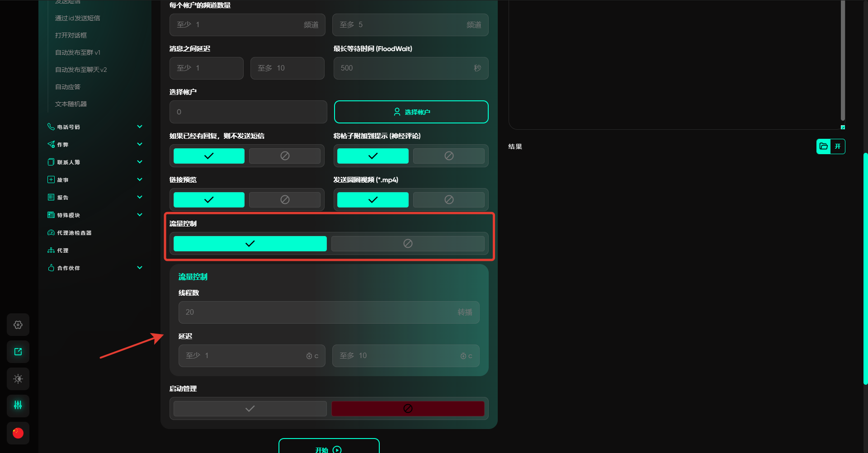Image resolution: width=868 pixels, height=453 pixels.
Task: Enable 流量控制 with the checkmark toggle
Action: (x=250, y=244)
